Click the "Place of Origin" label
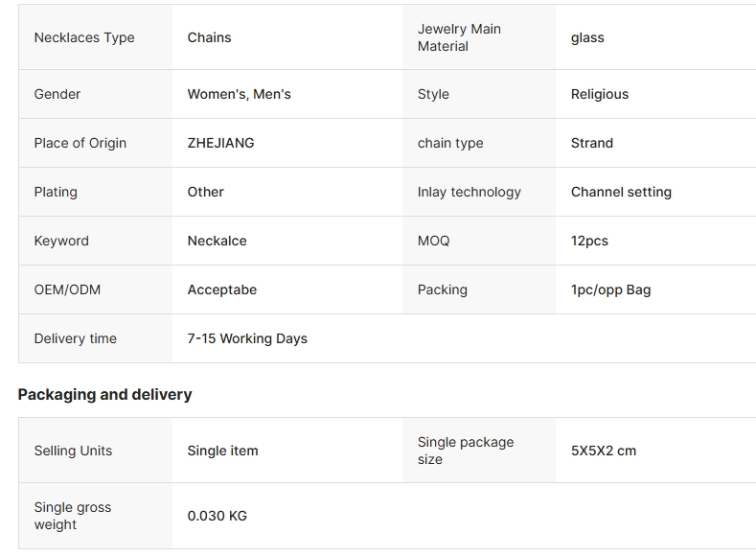 (x=80, y=143)
